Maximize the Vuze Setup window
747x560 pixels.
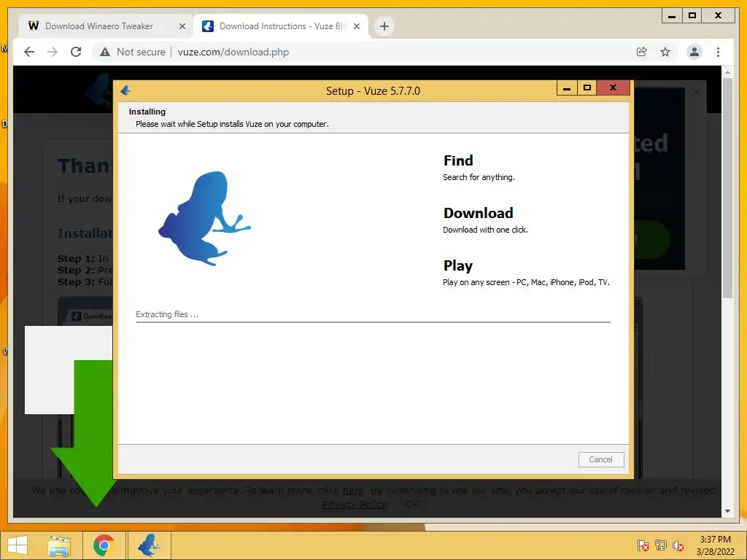(x=587, y=88)
